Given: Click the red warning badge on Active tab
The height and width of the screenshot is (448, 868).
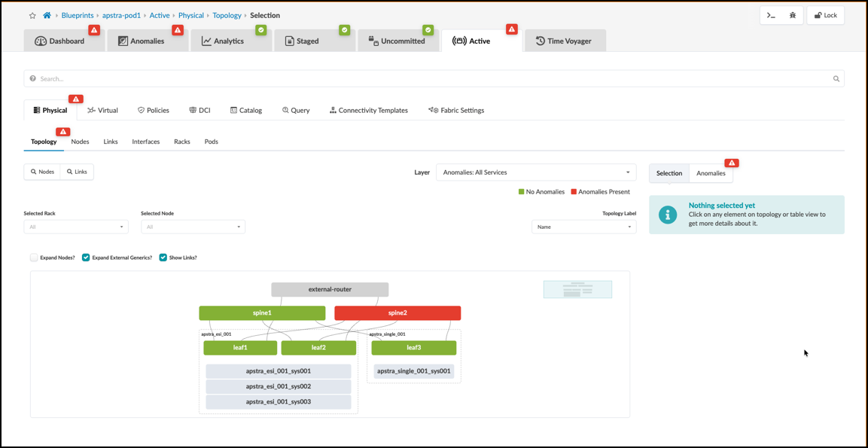Looking at the screenshot, I should 512,29.
